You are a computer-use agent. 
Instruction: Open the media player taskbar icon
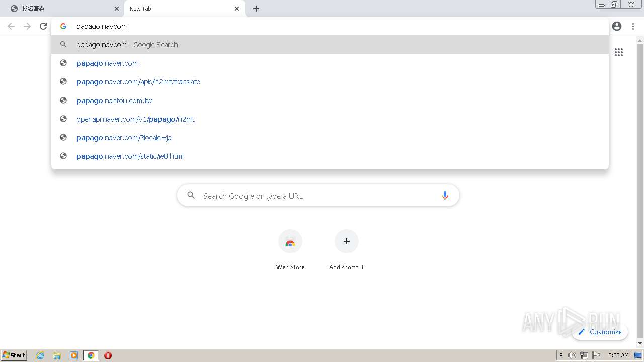pyautogui.click(x=74, y=355)
